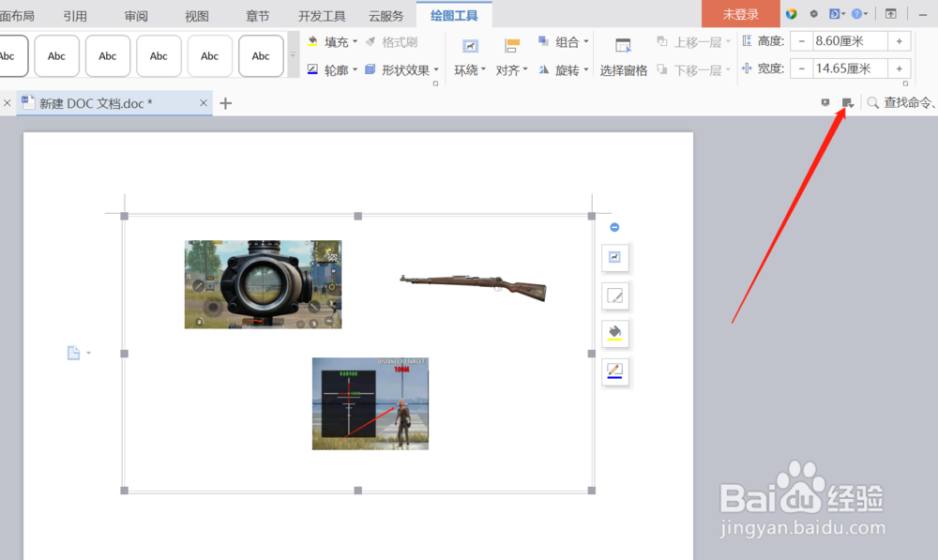Open the 环绕 wrap text dropdown
This screenshot has width=938, height=560.
click(470, 57)
